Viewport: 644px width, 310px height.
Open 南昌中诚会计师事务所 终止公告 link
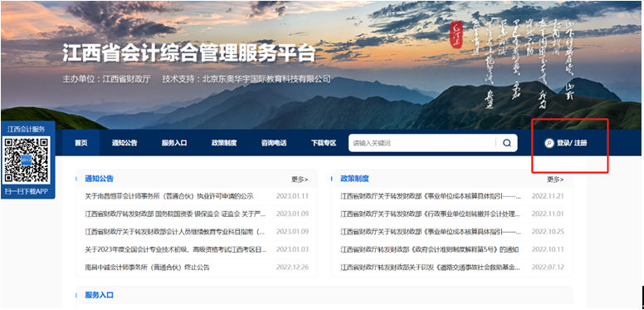pyautogui.click(x=147, y=268)
